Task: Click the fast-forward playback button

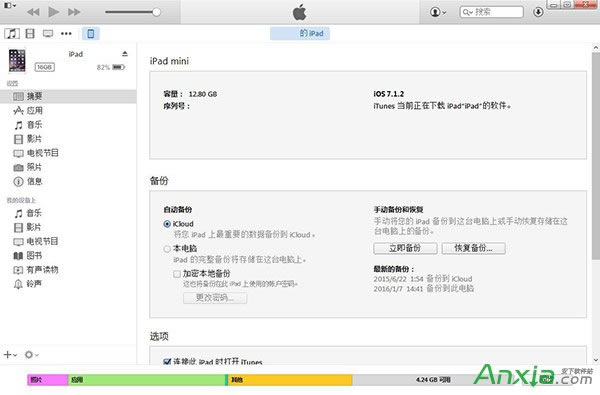Action: (x=74, y=12)
